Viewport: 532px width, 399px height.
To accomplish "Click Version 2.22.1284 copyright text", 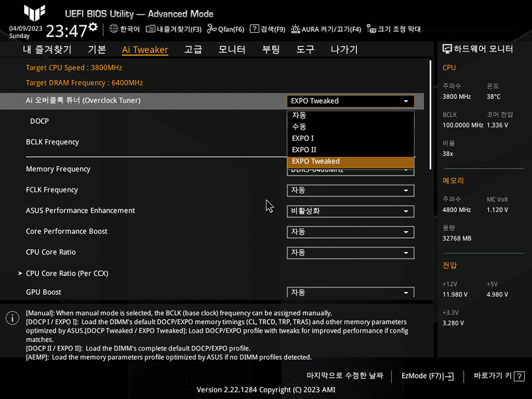I will pos(266,390).
